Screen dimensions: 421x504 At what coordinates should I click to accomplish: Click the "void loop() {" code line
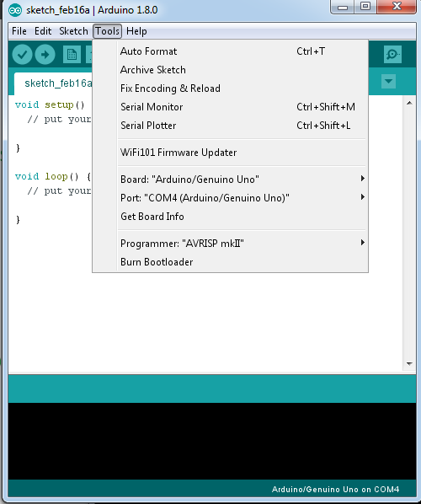[53, 177]
